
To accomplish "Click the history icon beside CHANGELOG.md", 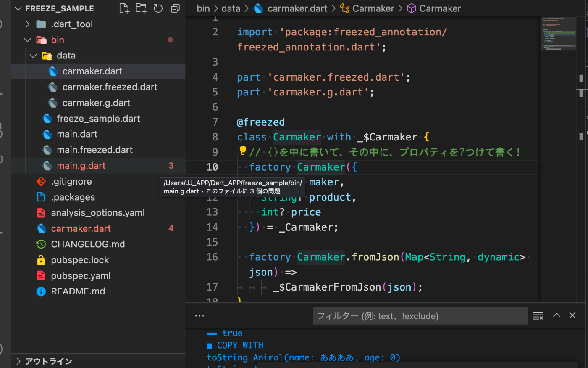I will pyautogui.click(x=41, y=244).
